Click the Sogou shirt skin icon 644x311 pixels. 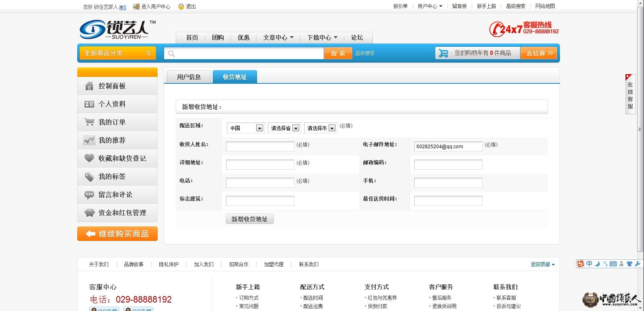tap(630, 264)
